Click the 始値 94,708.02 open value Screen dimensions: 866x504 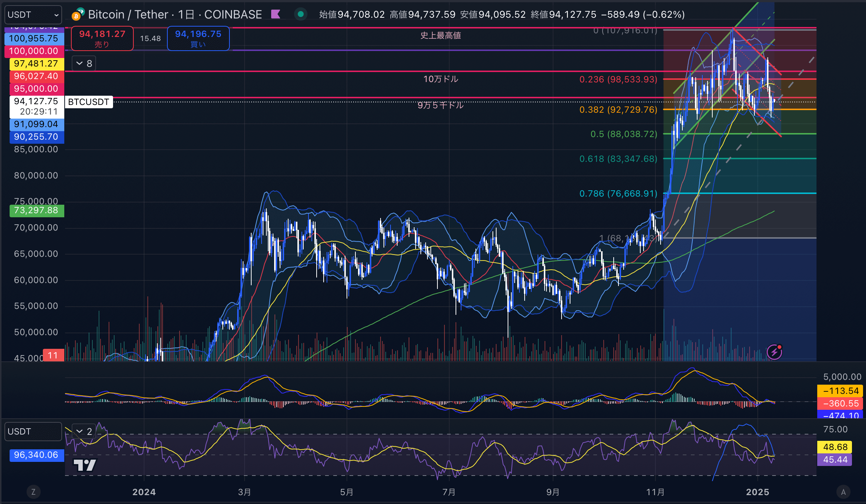coord(352,14)
